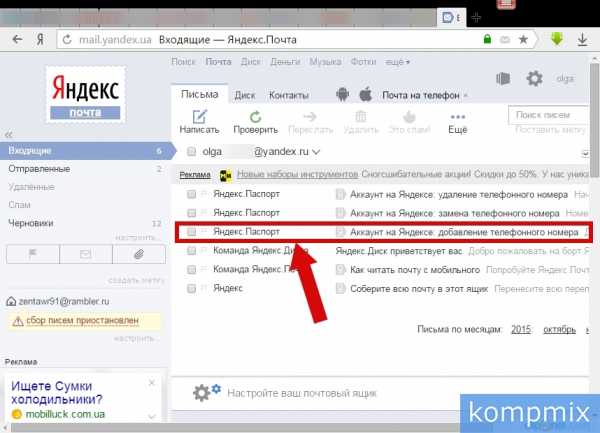Viewport: 600px width, 433px height.
Task: Expand the sidebar ad chevron near mobilluck.com.ua
Action: [x=152, y=416]
